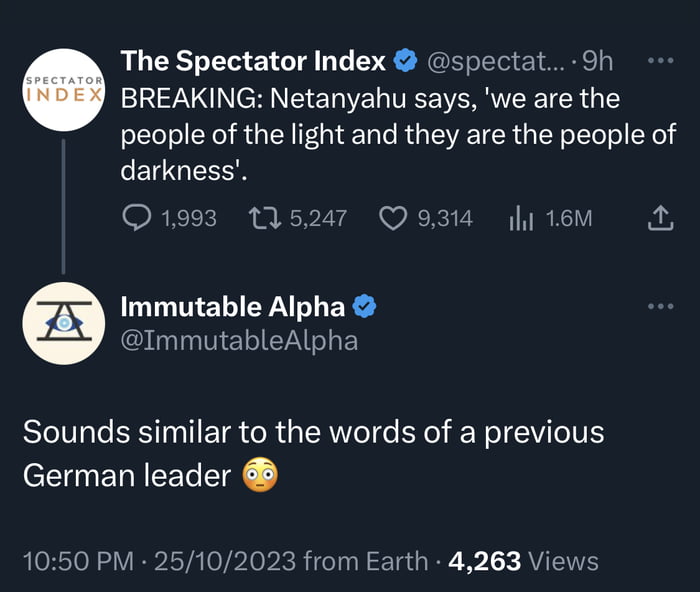Open more options for Spectator Index tweet

tap(661, 61)
